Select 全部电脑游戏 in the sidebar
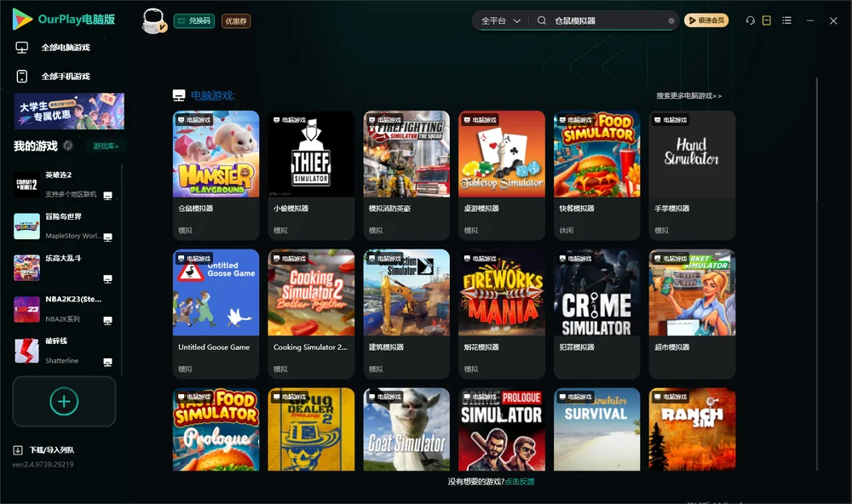The height and width of the screenshot is (504, 852). pos(66,48)
